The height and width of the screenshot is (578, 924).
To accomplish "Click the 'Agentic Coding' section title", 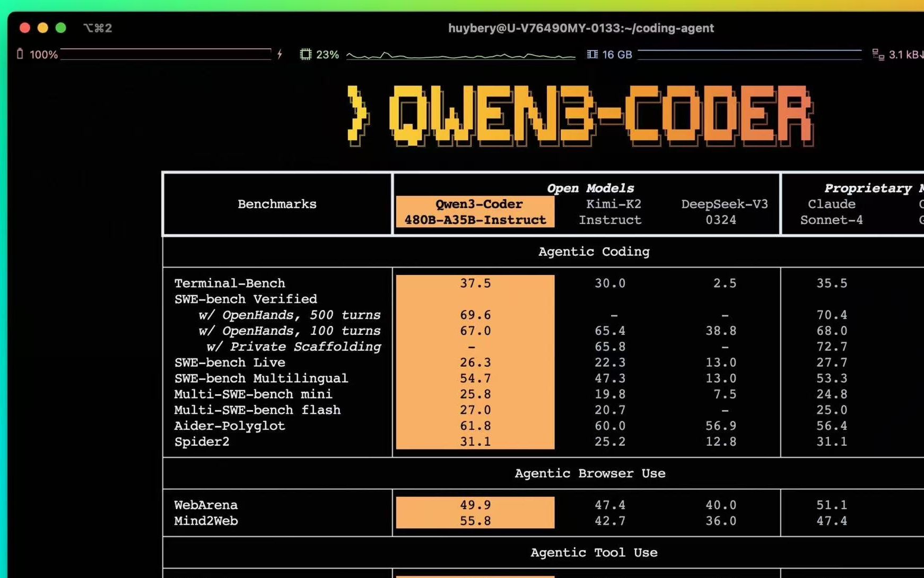I will coord(594,251).
